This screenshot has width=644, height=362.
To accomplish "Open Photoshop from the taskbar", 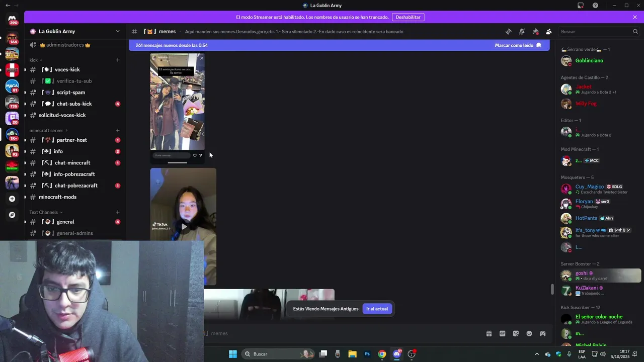I will tap(367, 354).
